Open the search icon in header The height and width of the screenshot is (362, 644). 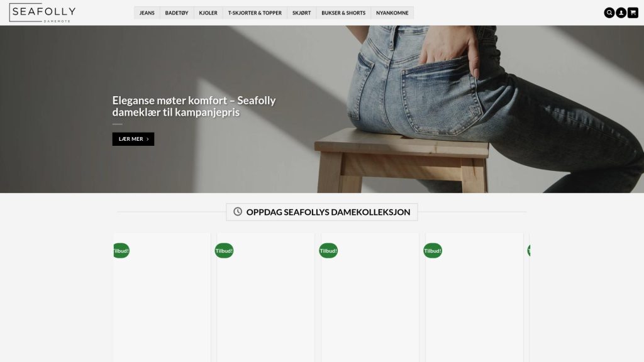609,13
